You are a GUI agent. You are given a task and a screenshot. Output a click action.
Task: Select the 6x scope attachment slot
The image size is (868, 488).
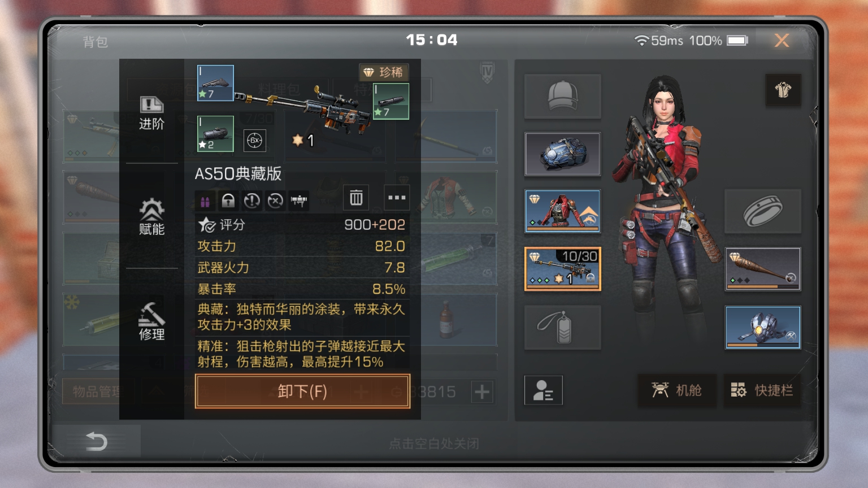[254, 140]
